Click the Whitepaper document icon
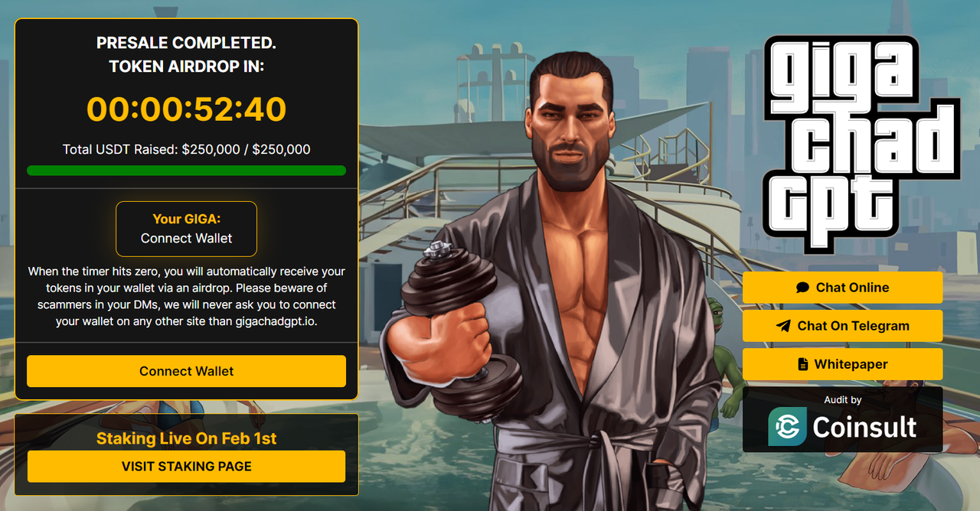The height and width of the screenshot is (511, 980). pyautogui.click(x=803, y=364)
